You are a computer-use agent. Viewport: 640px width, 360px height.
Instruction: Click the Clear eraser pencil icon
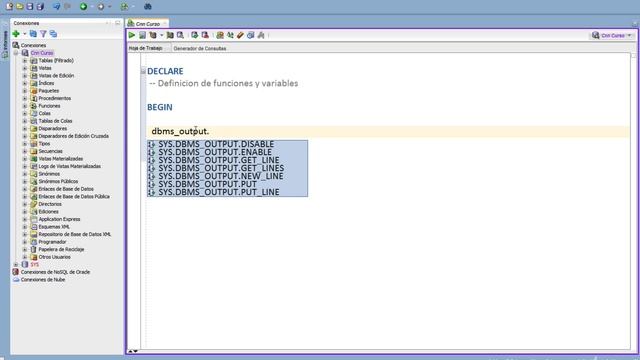tap(240, 36)
